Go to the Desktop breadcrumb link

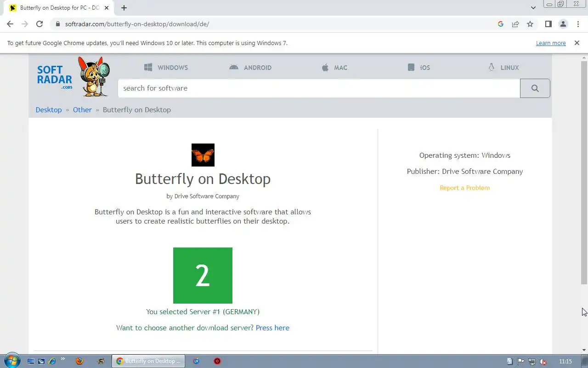pos(49,110)
